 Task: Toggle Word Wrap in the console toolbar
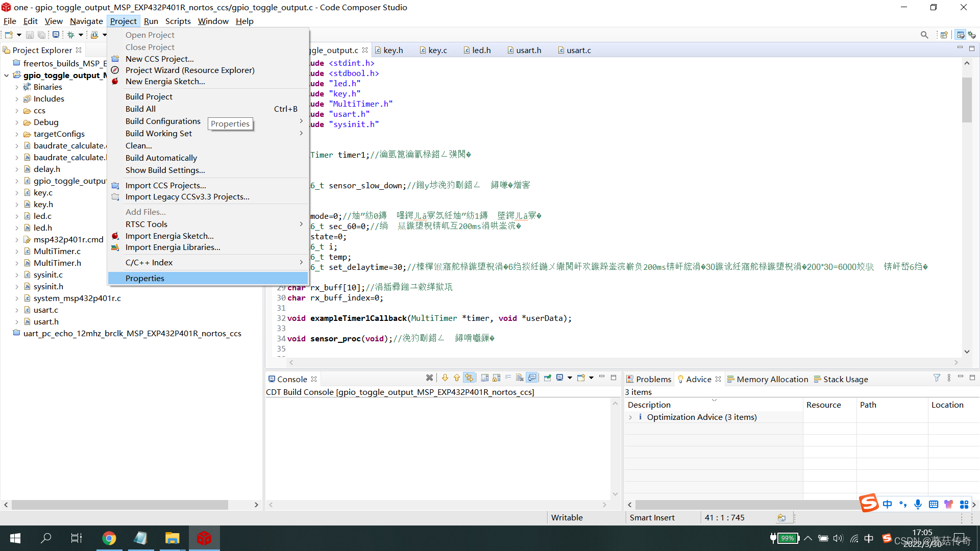508,378
